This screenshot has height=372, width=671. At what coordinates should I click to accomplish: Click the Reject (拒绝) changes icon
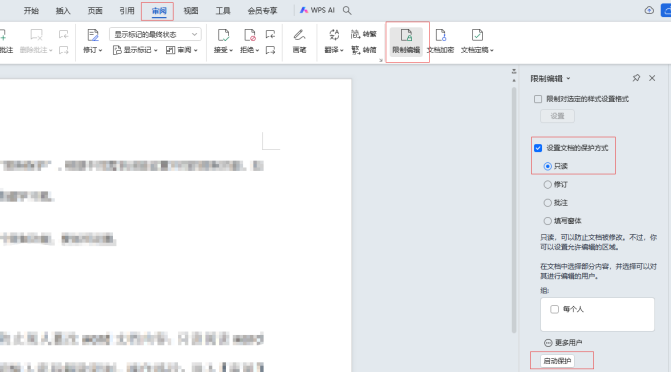coord(249,35)
